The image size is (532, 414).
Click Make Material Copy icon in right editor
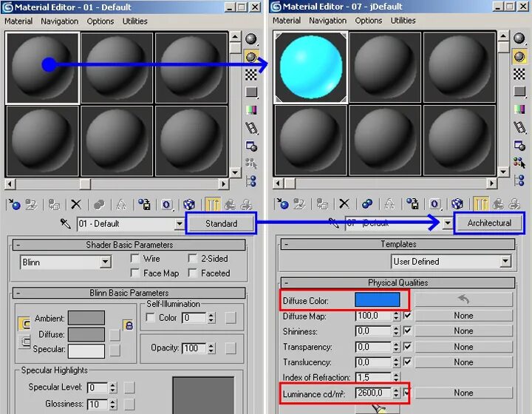point(366,203)
